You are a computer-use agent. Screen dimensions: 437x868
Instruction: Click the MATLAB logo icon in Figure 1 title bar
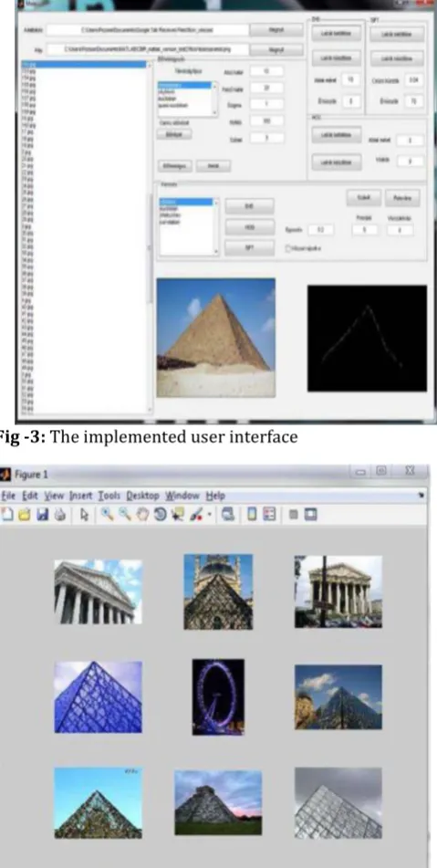pos(5,475)
